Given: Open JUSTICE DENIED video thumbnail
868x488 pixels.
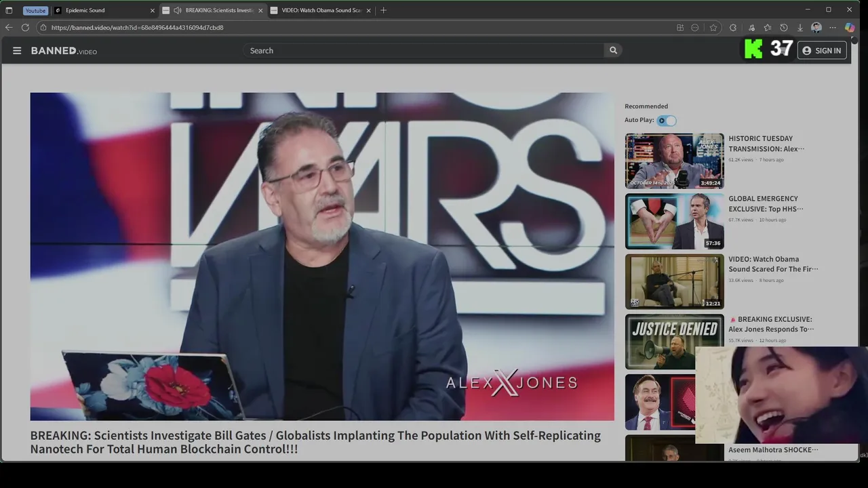Looking at the screenshot, I should [x=674, y=342].
